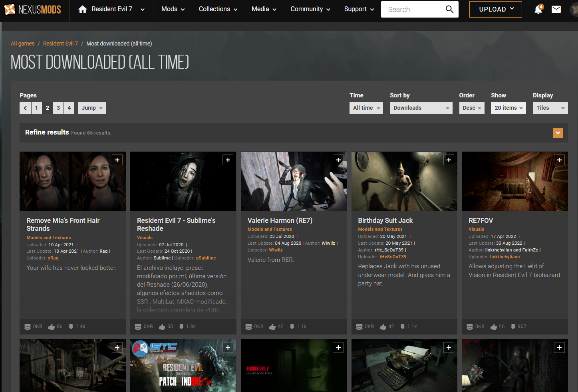
Task: Click download arrow icon showing 907
Action: click(513, 327)
